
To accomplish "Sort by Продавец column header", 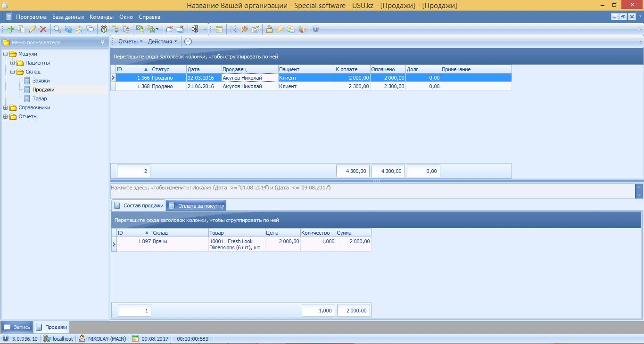I will pos(249,69).
